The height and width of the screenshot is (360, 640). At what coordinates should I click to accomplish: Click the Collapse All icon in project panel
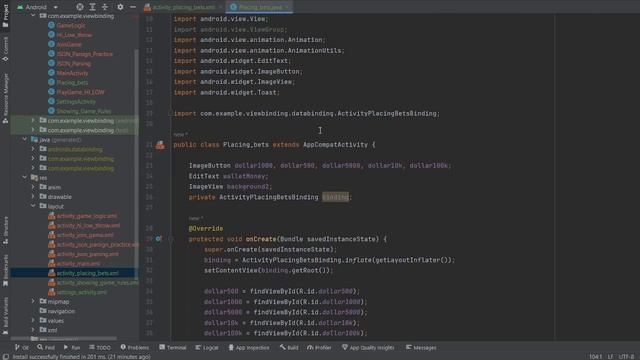click(105, 7)
